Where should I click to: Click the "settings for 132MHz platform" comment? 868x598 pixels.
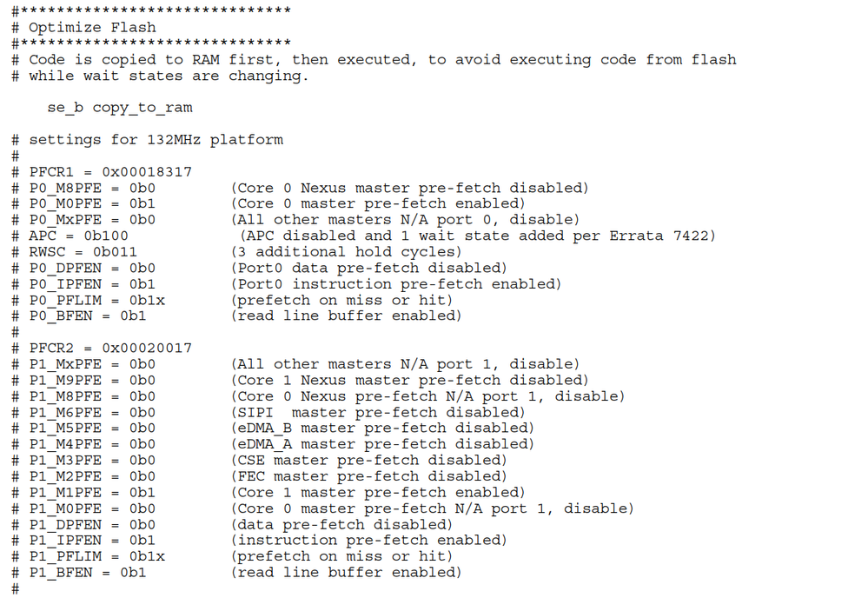click(x=156, y=140)
